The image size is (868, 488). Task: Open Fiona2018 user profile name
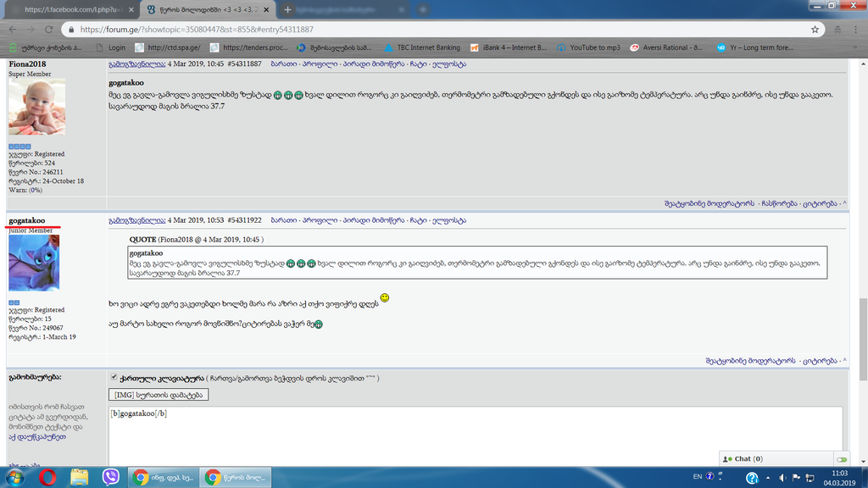tap(27, 64)
